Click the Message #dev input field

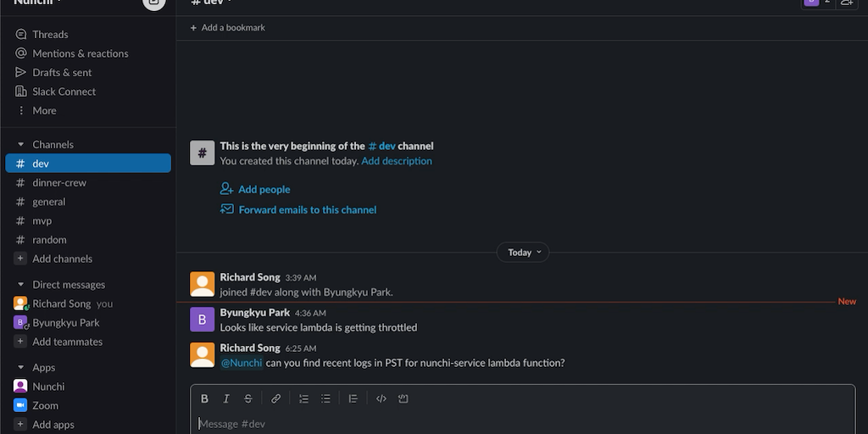tap(509, 423)
